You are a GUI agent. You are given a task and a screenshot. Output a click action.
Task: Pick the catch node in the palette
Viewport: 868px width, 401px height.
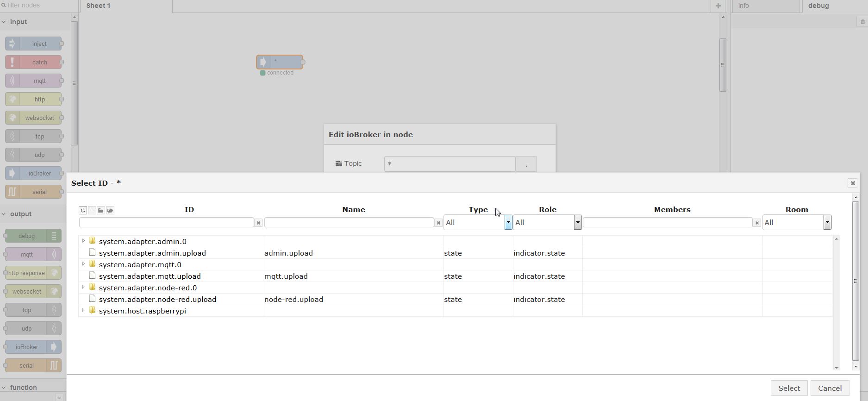33,62
